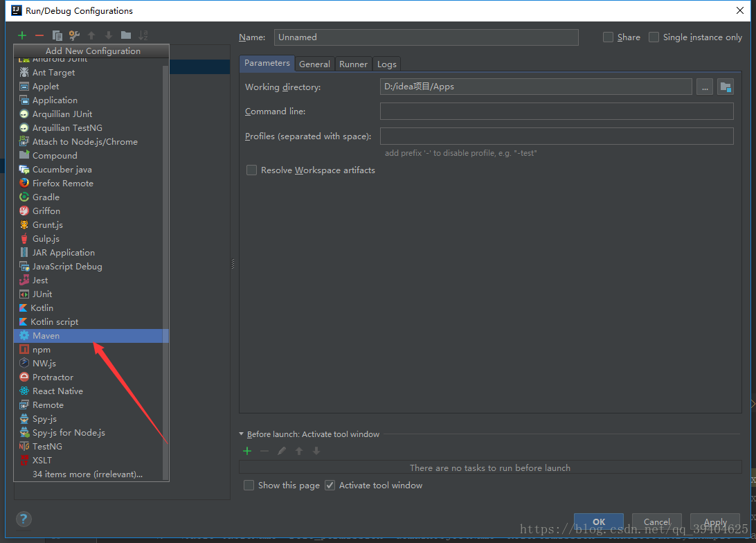Click the Cancel button
The width and height of the screenshot is (756, 543).
[657, 522]
